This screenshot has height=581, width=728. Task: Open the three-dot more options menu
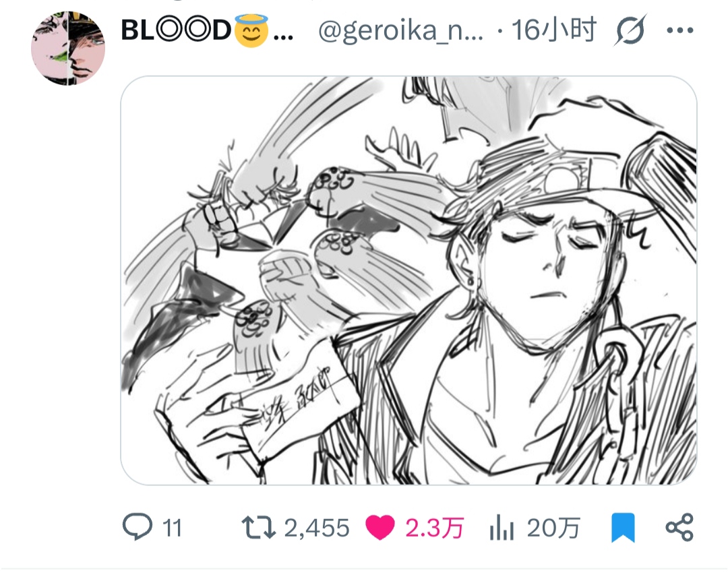point(679,31)
